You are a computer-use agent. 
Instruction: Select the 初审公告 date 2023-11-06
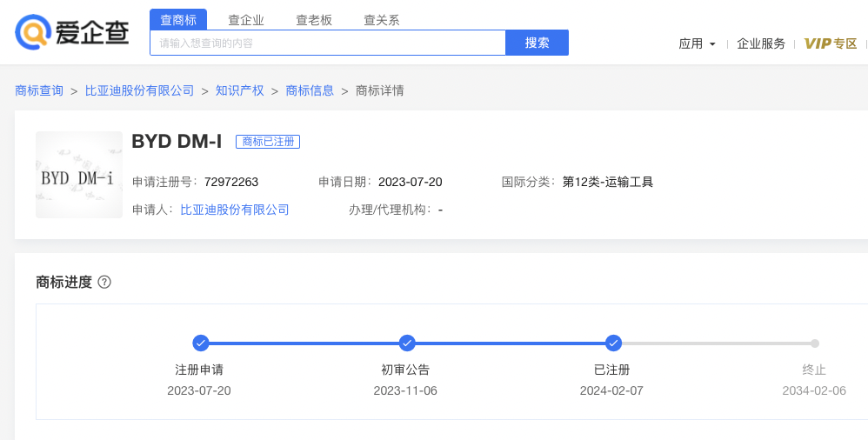pyautogui.click(x=405, y=390)
